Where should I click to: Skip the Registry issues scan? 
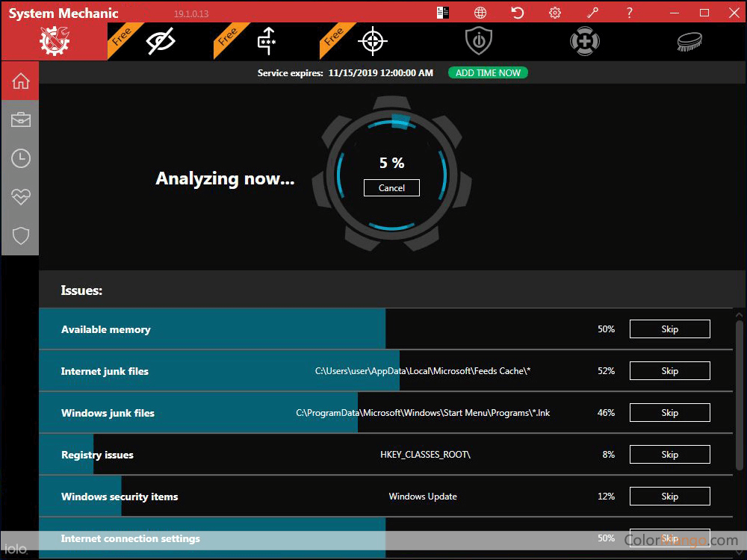(669, 455)
